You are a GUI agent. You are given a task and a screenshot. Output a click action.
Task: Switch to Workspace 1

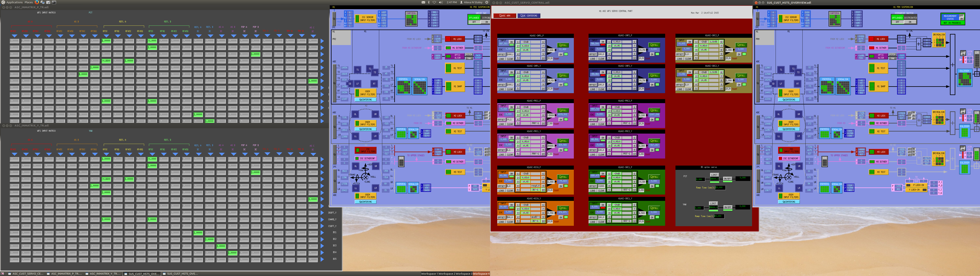429,274
